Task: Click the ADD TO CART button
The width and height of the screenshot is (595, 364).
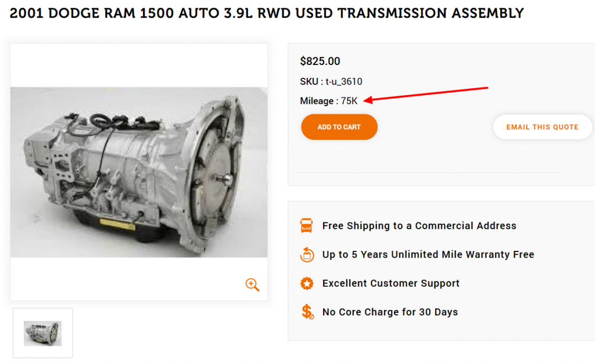Action: click(x=339, y=127)
